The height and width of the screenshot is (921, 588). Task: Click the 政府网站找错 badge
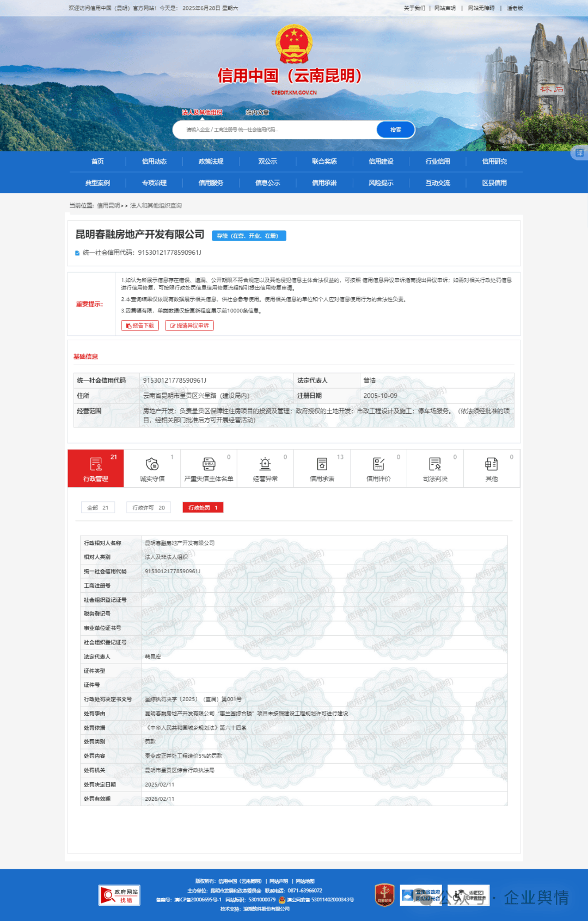(119, 895)
